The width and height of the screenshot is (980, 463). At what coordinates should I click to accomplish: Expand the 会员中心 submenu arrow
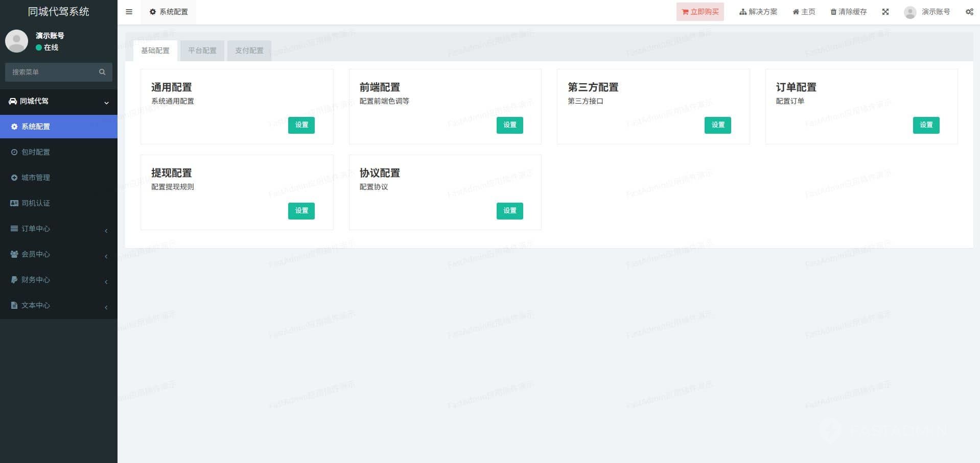pos(106,256)
